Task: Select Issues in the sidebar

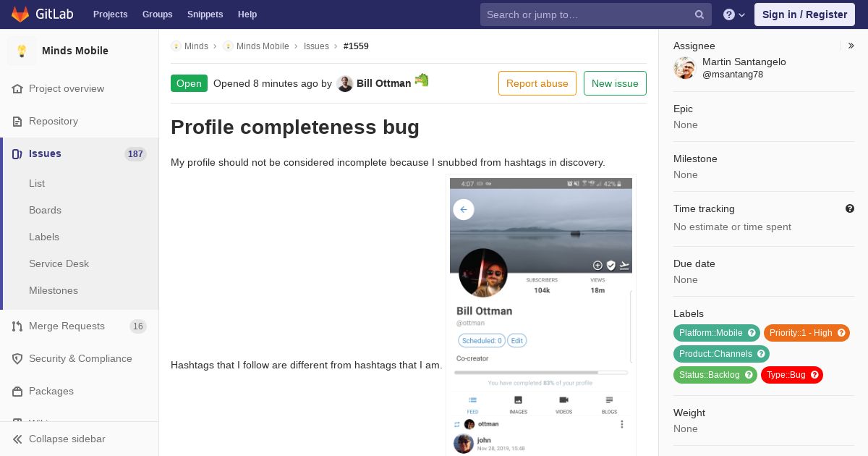Action: [45, 153]
